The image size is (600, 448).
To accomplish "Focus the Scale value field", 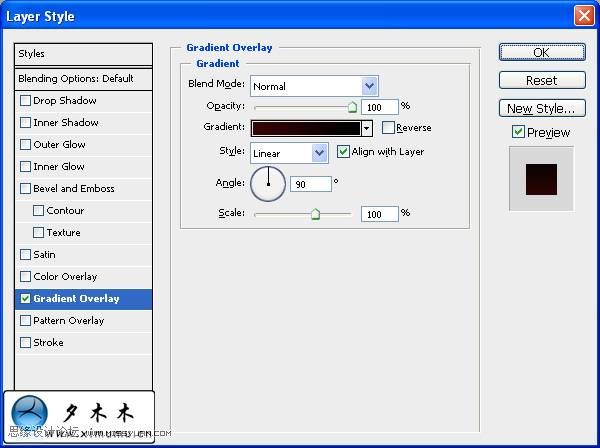I will [380, 214].
